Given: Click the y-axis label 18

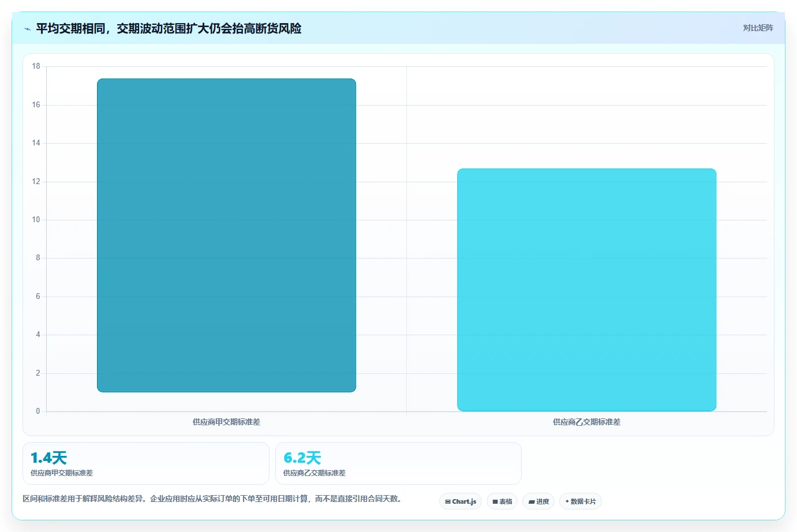Looking at the screenshot, I should point(36,66).
